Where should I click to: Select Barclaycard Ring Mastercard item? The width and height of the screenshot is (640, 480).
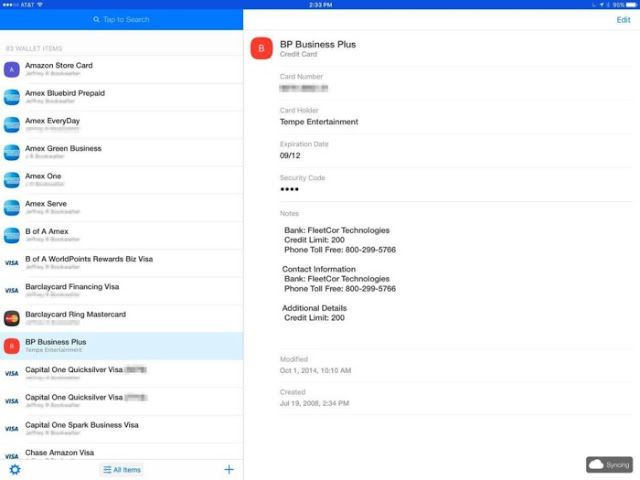122,318
